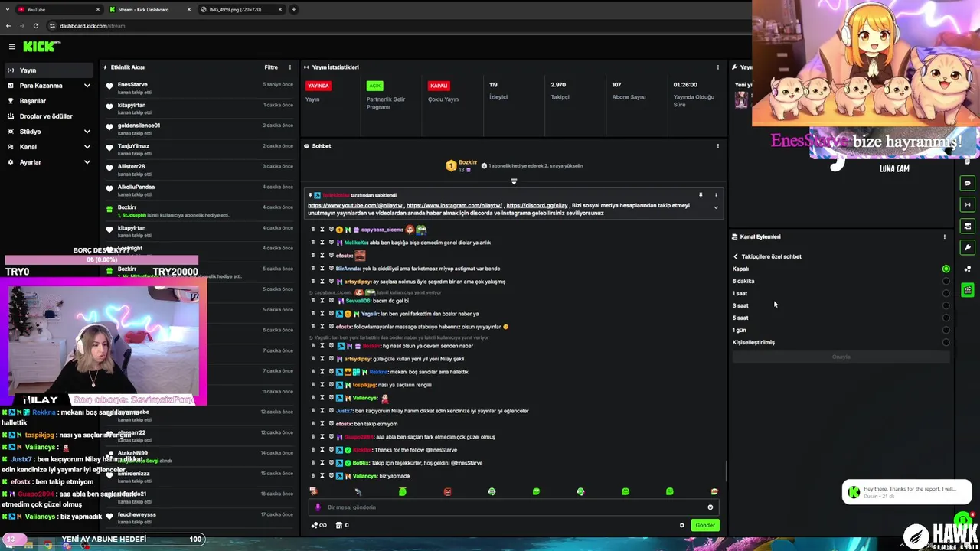980x551 pixels.
Task: Open the Sohbet panel three-dot menu
Action: (717, 146)
